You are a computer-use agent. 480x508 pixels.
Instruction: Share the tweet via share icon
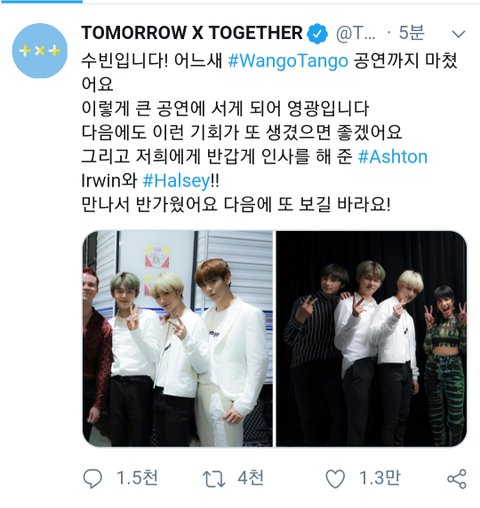click(x=457, y=479)
